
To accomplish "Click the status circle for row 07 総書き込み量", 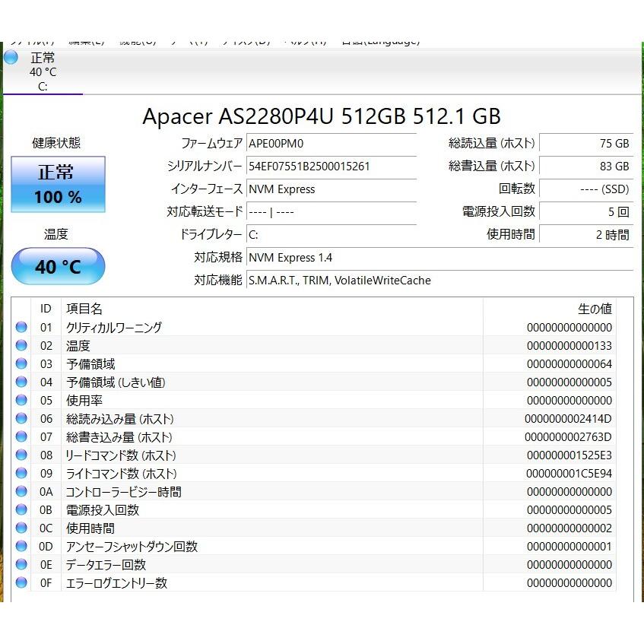I will tap(21, 436).
